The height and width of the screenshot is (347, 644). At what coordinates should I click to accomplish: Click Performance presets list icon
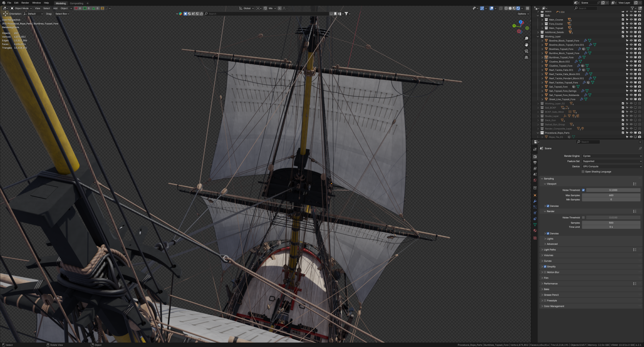coord(635,284)
